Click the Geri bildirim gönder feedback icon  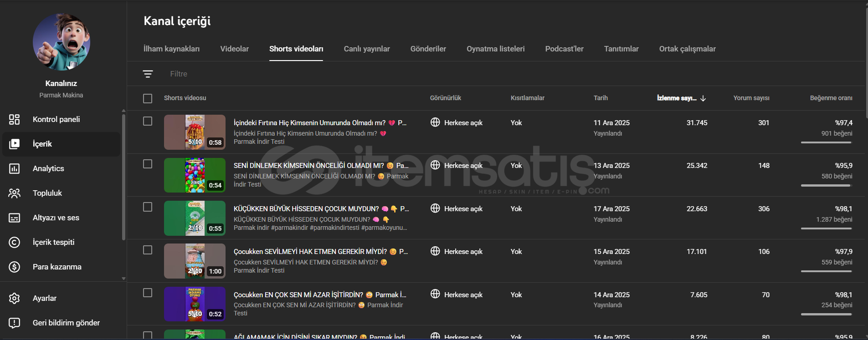[14, 323]
